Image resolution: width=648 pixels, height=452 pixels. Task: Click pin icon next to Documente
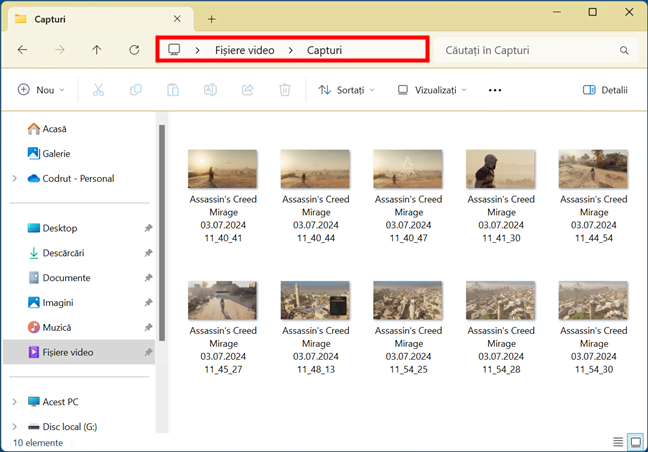click(x=148, y=277)
